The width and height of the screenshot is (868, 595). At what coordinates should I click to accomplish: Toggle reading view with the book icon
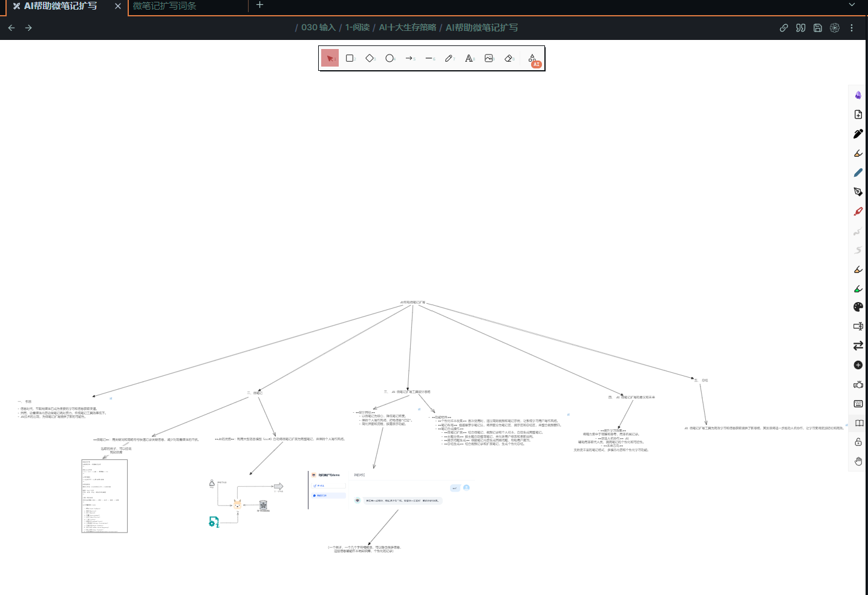[x=859, y=422]
